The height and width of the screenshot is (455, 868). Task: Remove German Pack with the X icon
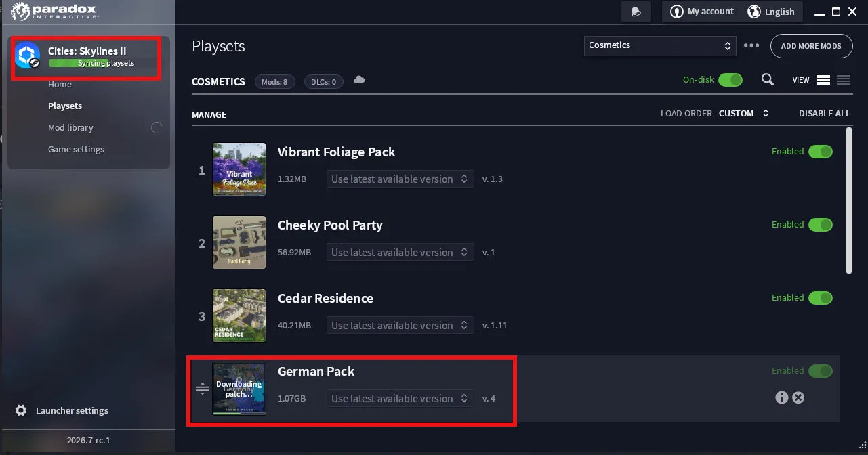pos(798,397)
